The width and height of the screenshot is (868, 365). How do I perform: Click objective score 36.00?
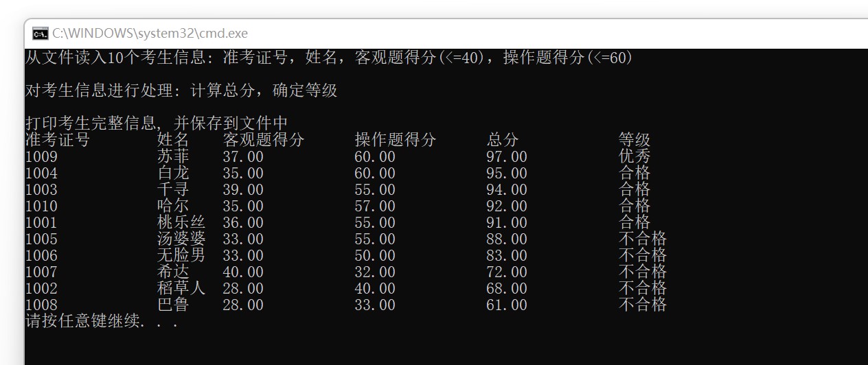coord(243,223)
